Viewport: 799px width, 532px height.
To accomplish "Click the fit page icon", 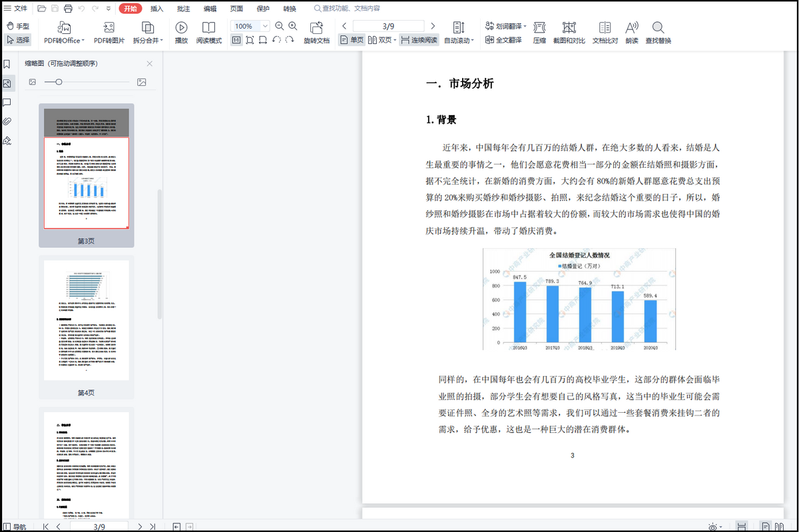I will pyautogui.click(x=250, y=40).
